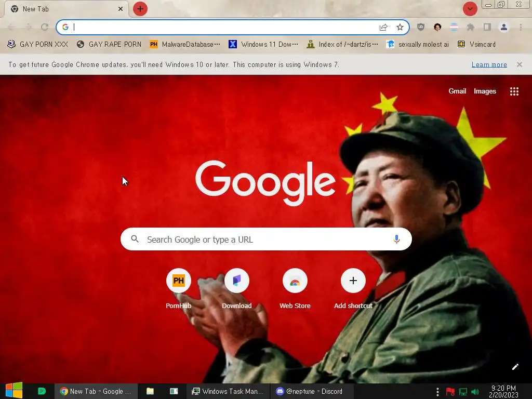
Task: Click the window icon next to File Explorer on taskbar
Action: coord(174,391)
